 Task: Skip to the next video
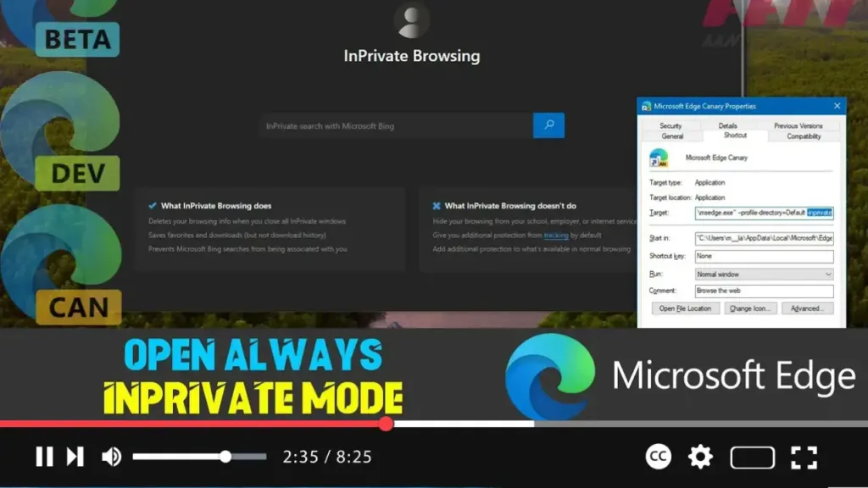(x=75, y=457)
